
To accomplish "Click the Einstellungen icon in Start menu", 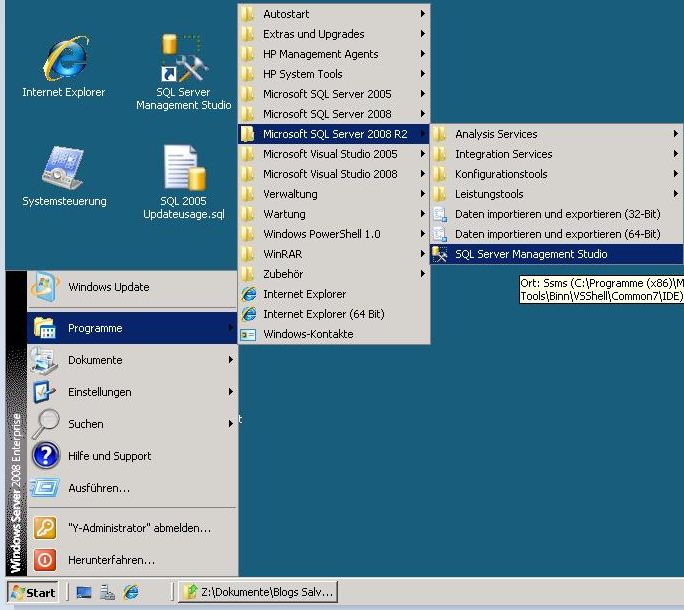I will (44, 392).
